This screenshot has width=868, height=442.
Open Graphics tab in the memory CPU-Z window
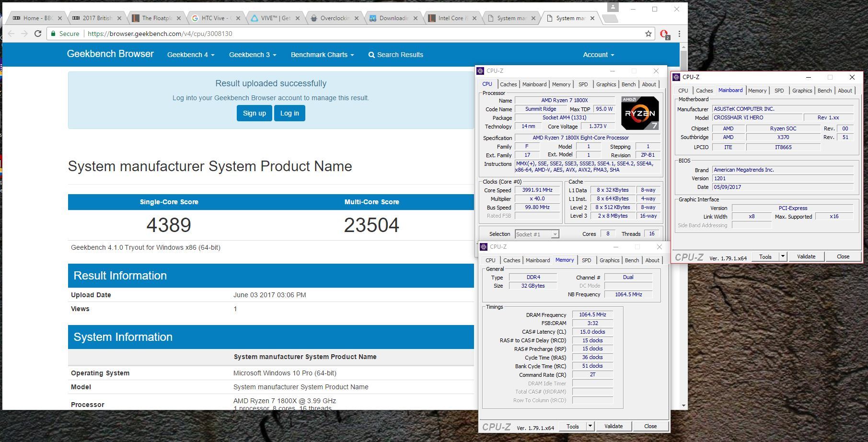609,260
